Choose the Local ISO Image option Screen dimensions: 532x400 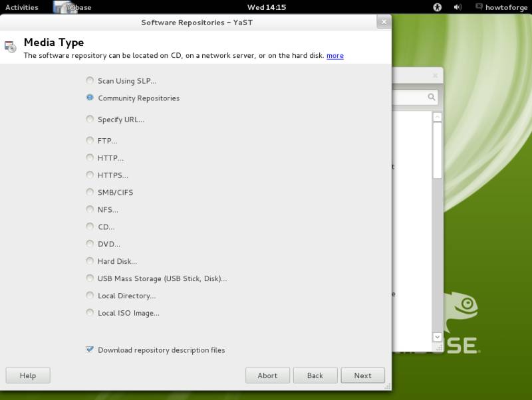pos(90,313)
